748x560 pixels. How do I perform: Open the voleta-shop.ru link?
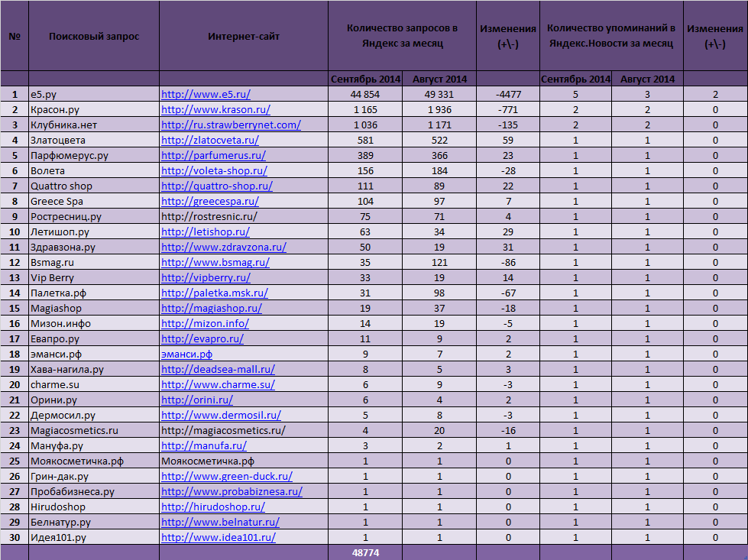coord(214,171)
